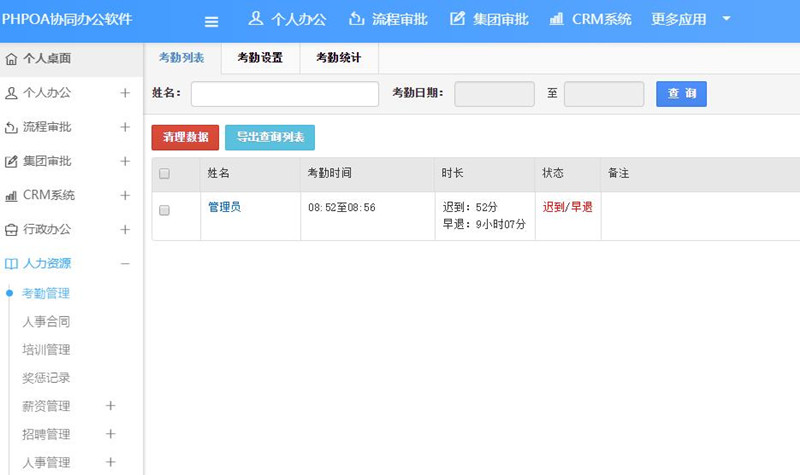Click the book icon beside 人力资源 in sidebar
Screen dimensions: 800x475
point(11,264)
